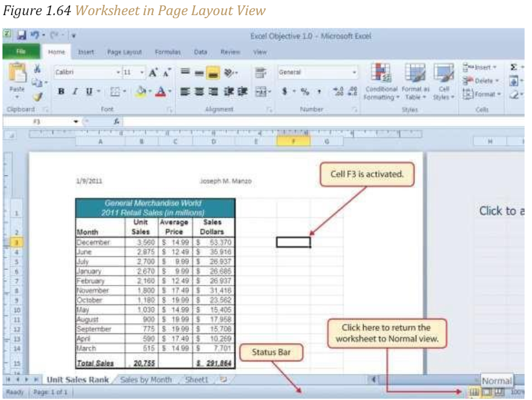The image size is (532, 400).
Task: Select Top Align icon
Action: click(x=185, y=72)
